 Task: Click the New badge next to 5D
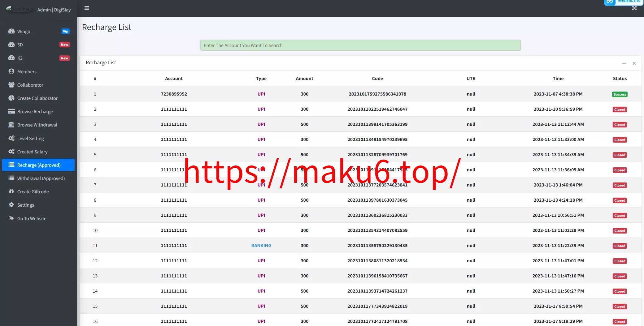(x=64, y=45)
